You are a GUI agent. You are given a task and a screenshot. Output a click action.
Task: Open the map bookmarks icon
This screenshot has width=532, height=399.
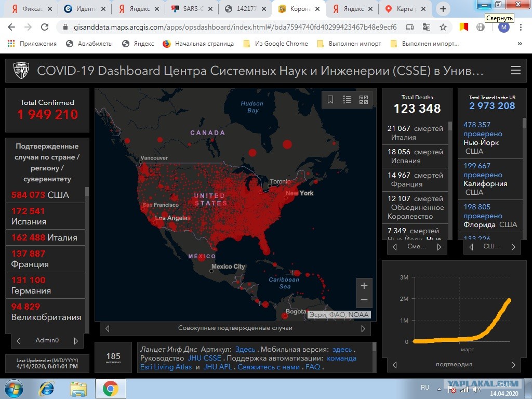pos(330,99)
